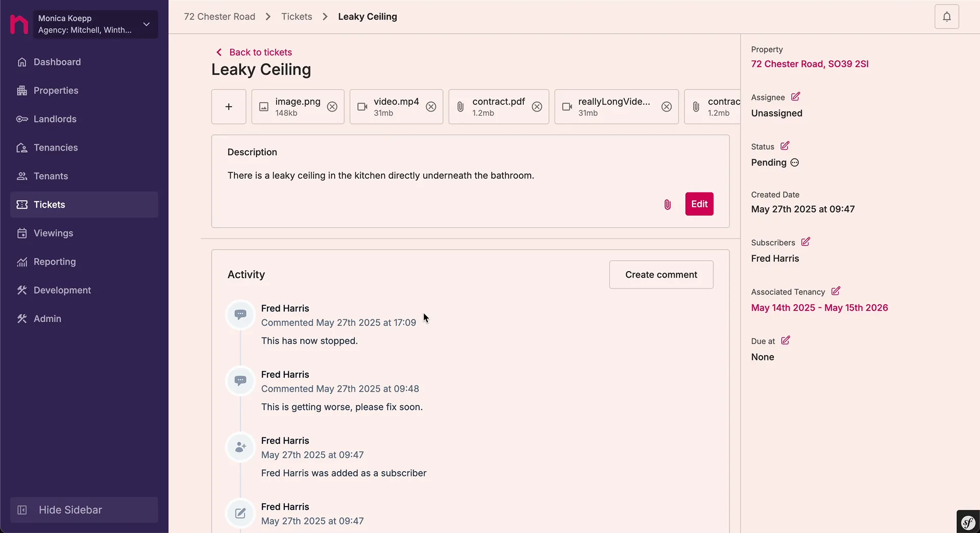The image size is (980, 533).
Task: Open the 72 Chester Road property link
Action: pos(810,64)
